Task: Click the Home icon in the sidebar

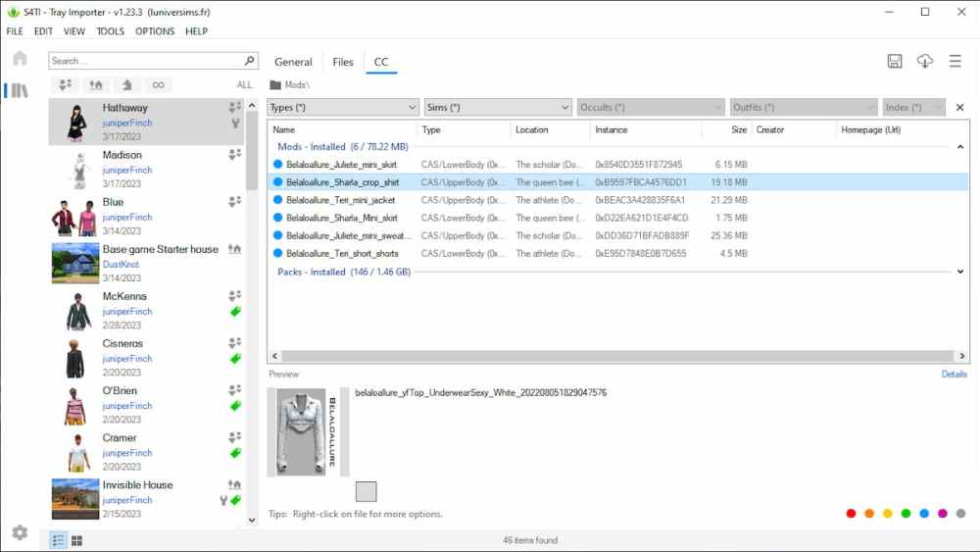Action: 20,59
